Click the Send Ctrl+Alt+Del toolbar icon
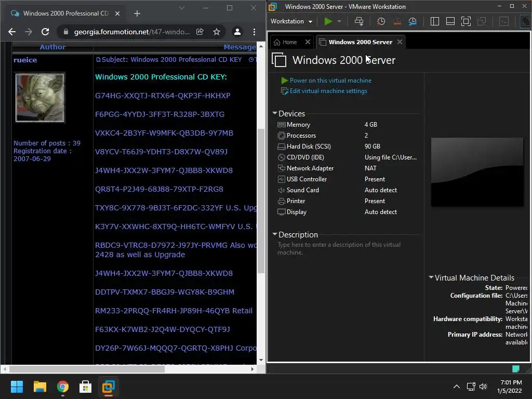Screen dimensions: 532x399 point(358,21)
